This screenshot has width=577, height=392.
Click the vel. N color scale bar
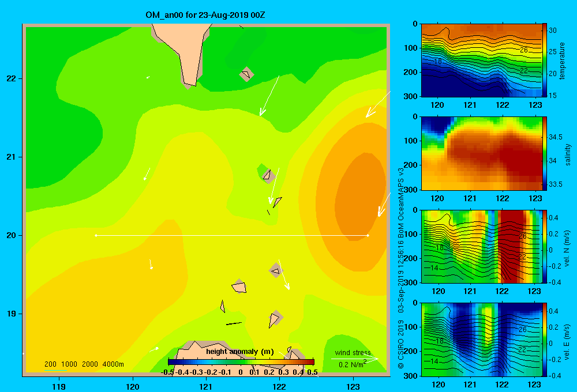[x=545, y=246]
